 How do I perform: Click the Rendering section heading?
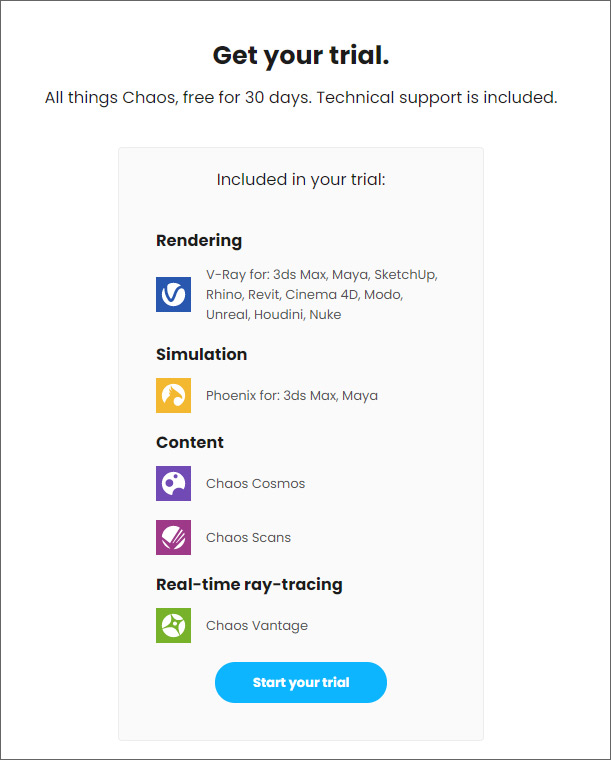click(x=199, y=240)
